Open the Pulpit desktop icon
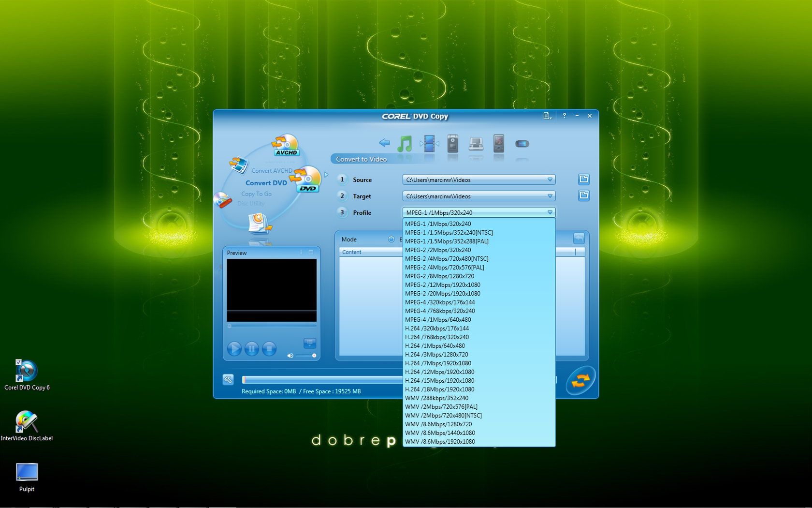This screenshot has width=812, height=508. (27, 478)
